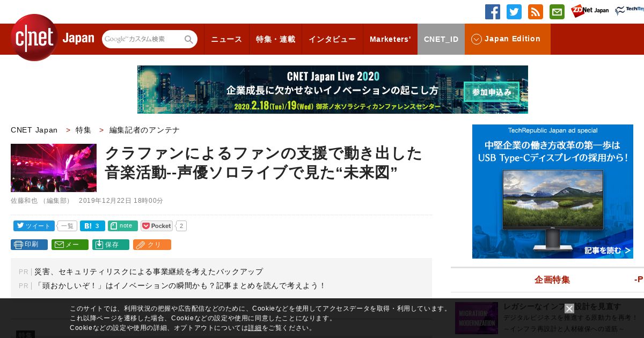The image size is (644, 338).
Task: Open the ニュース menu
Action: tap(226, 39)
